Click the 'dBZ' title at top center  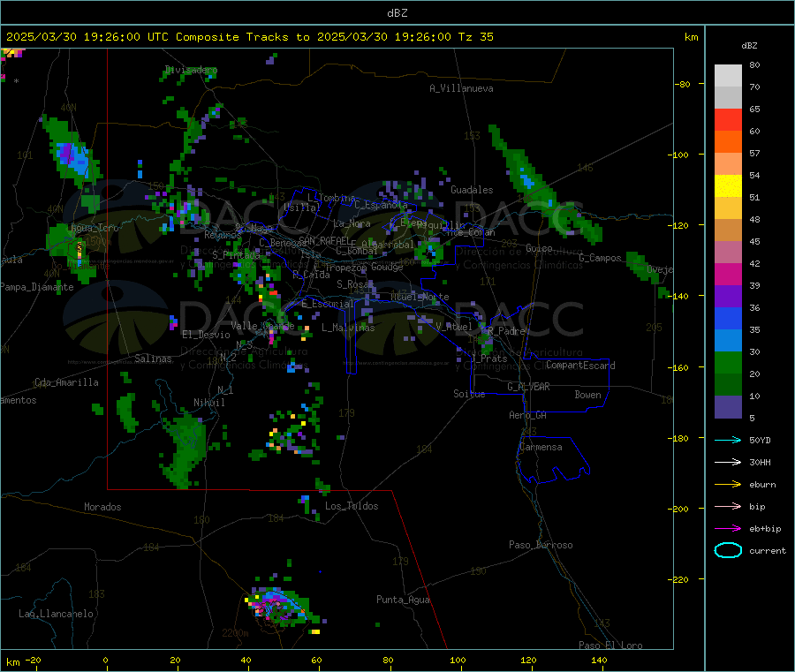[x=397, y=13]
